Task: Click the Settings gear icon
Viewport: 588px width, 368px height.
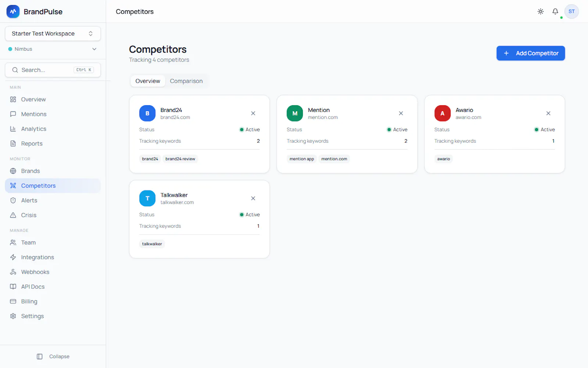Action: pos(13,316)
